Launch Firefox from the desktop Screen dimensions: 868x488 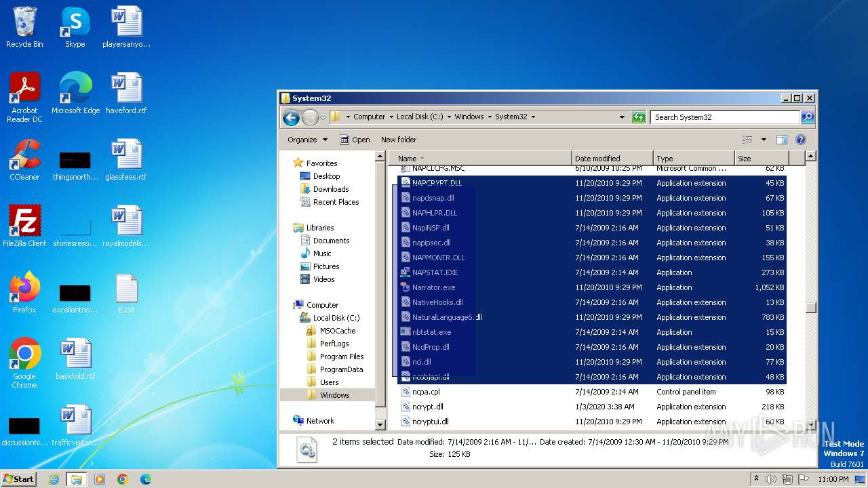click(24, 293)
